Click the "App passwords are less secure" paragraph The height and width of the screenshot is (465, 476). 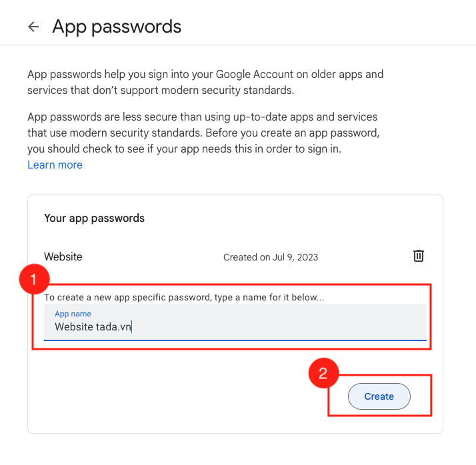[203, 133]
